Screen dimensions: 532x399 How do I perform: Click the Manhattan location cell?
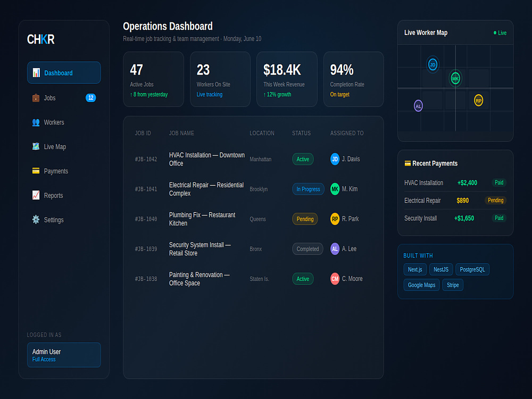point(260,159)
